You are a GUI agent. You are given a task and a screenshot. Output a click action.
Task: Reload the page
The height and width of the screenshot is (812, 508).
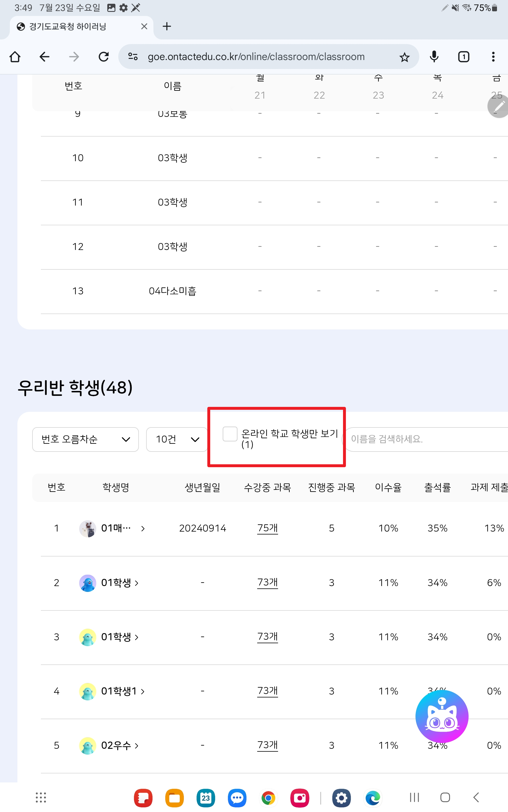104,57
